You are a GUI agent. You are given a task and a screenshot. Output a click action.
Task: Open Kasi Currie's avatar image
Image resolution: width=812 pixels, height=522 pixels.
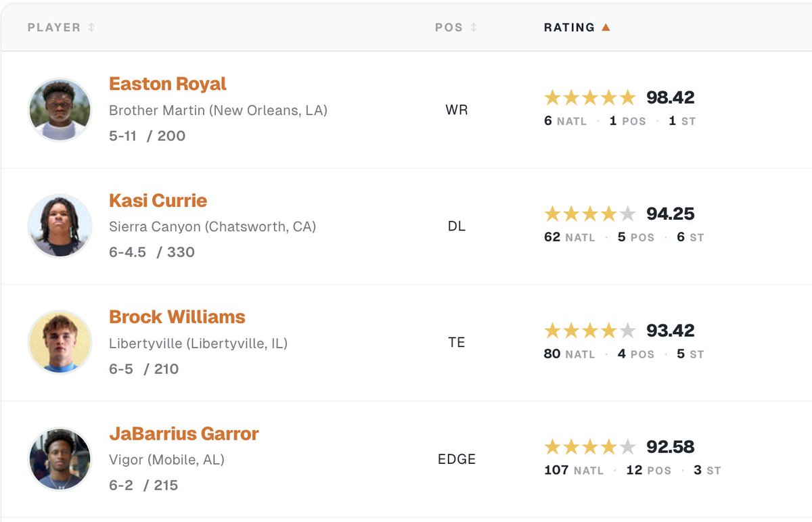(60, 226)
